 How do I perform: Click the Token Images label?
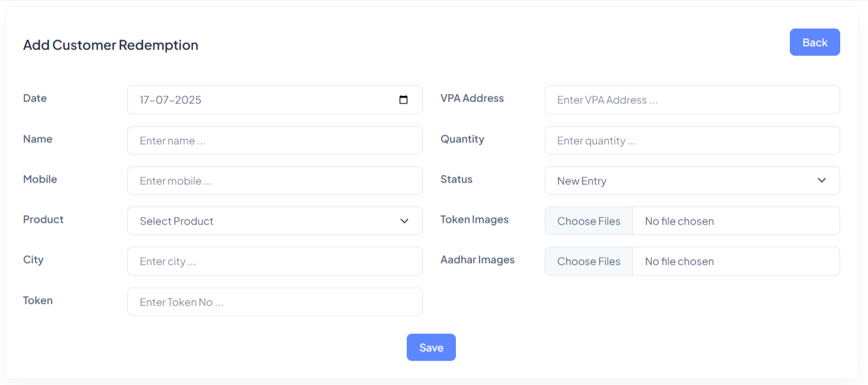(474, 219)
